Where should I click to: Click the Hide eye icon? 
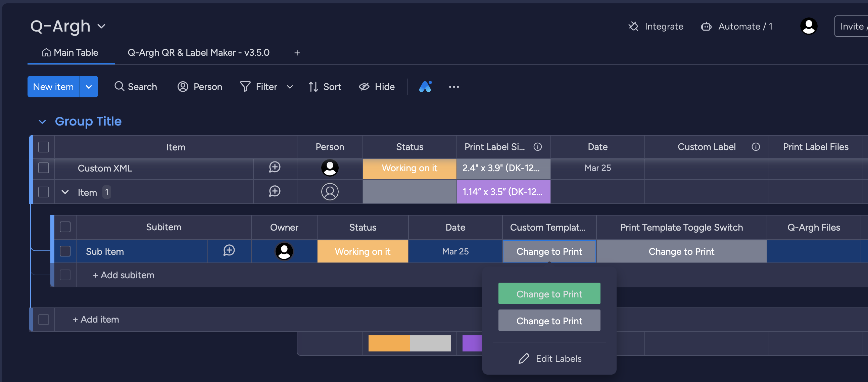[x=364, y=87]
